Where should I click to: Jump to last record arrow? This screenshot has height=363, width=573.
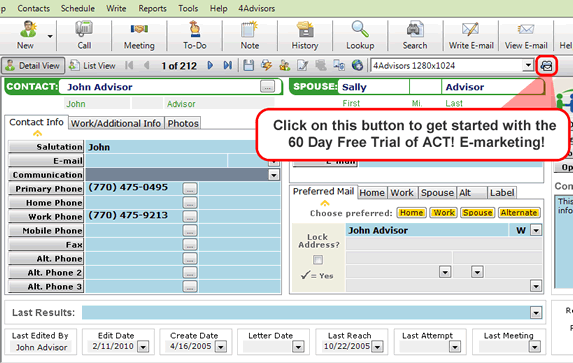[x=228, y=65]
